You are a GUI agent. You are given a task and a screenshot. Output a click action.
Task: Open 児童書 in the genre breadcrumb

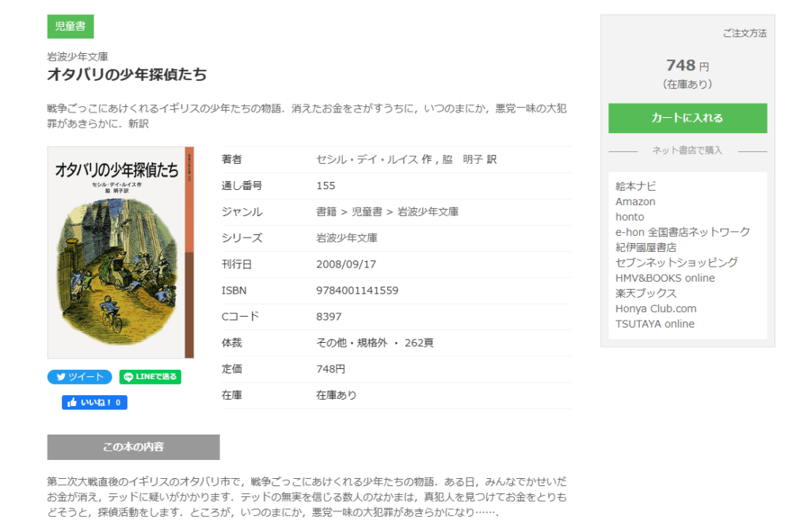coord(367,211)
